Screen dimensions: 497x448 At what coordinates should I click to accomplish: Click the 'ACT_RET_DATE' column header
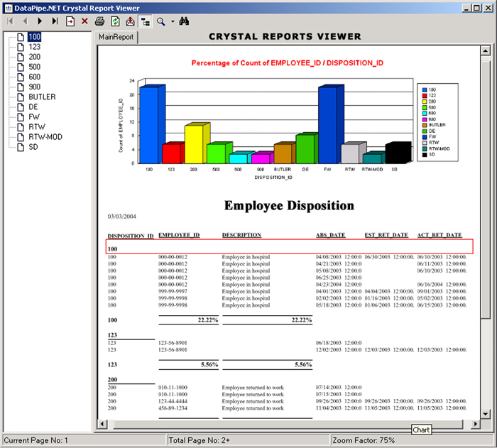[x=439, y=235]
